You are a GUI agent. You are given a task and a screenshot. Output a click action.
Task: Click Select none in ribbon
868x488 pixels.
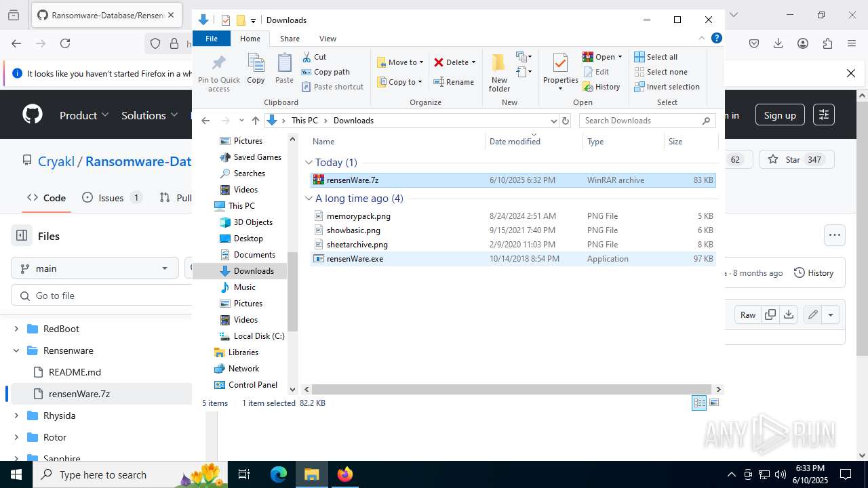660,72
